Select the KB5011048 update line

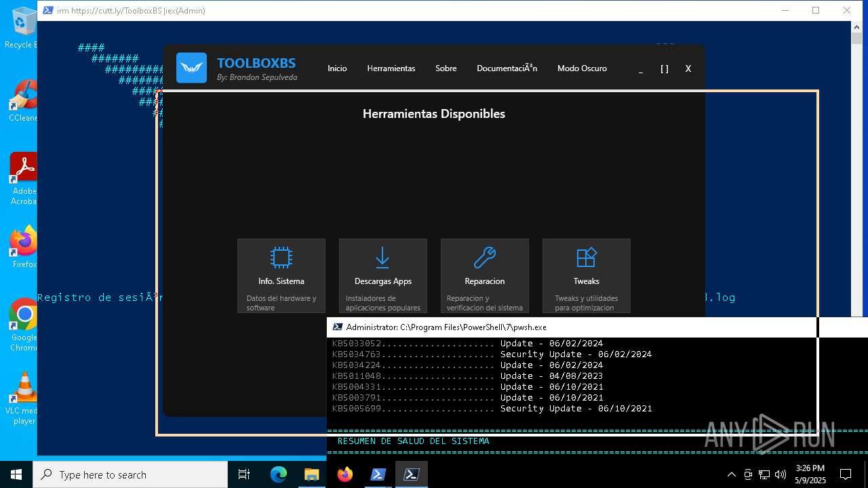[x=467, y=375]
